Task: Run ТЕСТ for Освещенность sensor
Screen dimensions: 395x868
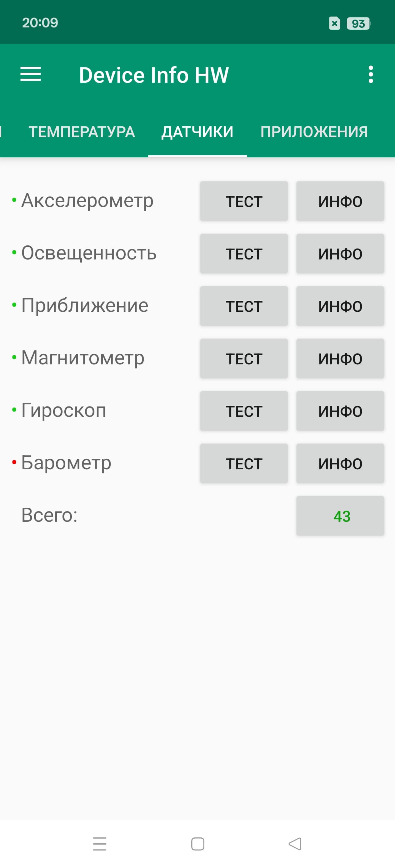Action: point(244,254)
